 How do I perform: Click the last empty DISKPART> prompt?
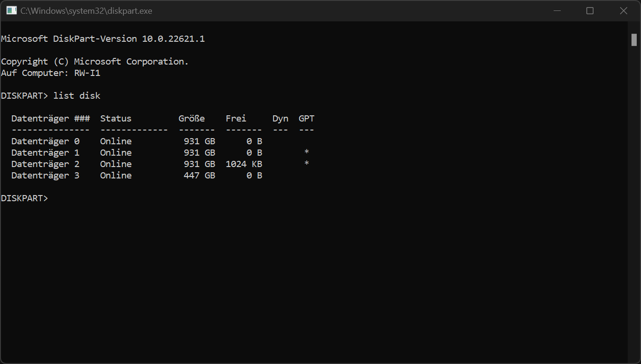[25, 198]
